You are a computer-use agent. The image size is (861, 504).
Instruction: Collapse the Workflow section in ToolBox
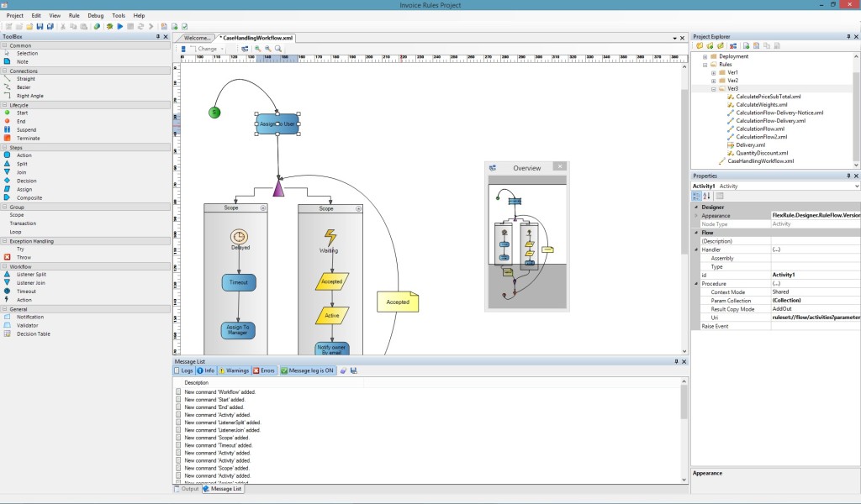point(5,266)
